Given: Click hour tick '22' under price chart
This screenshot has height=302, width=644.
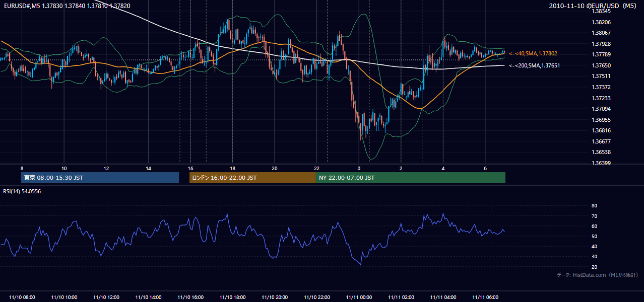Looking at the screenshot, I should pyautogui.click(x=316, y=168).
